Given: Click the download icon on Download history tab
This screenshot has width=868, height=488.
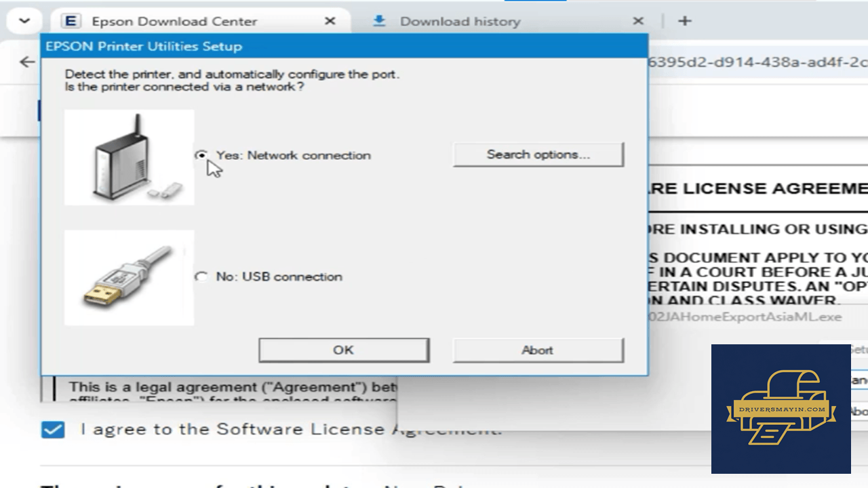Looking at the screenshot, I should (x=379, y=21).
